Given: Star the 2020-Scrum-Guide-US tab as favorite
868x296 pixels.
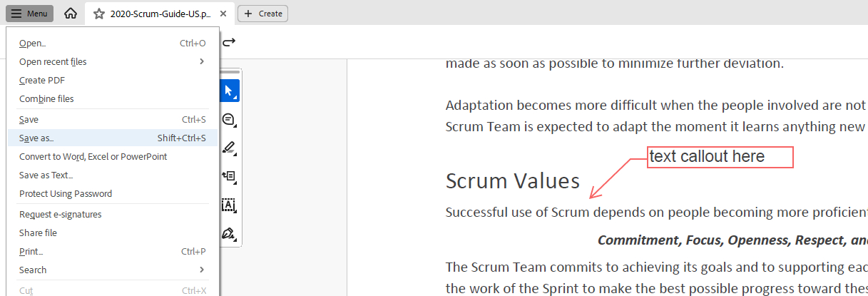Looking at the screenshot, I should [99, 14].
